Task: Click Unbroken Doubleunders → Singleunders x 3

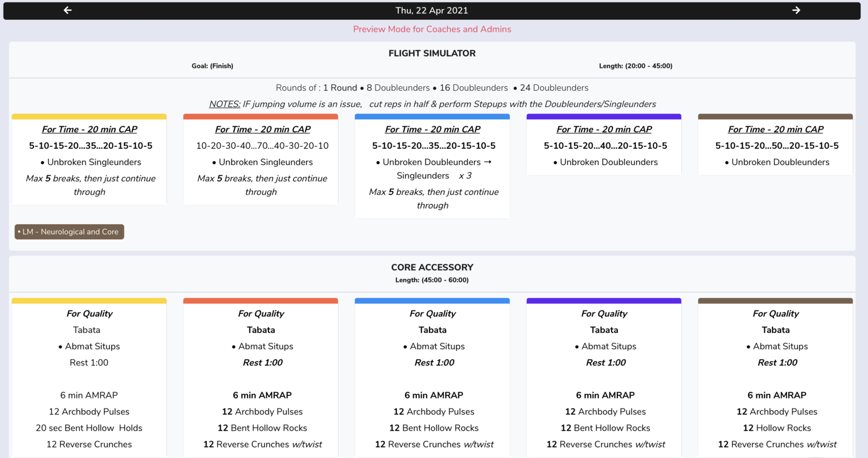Action: (433, 168)
